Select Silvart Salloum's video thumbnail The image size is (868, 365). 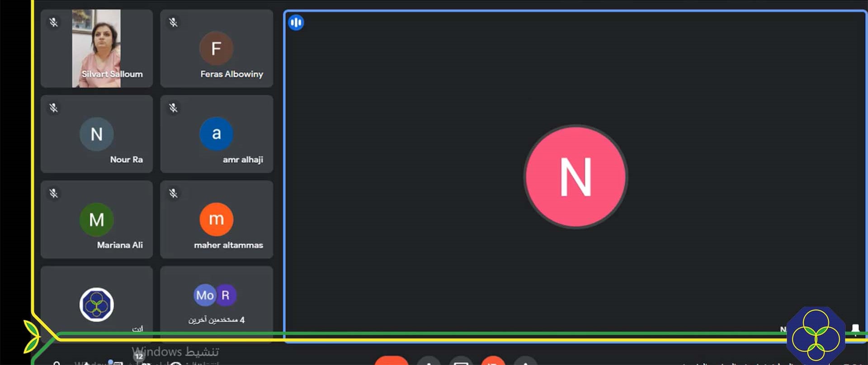point(96,48)
